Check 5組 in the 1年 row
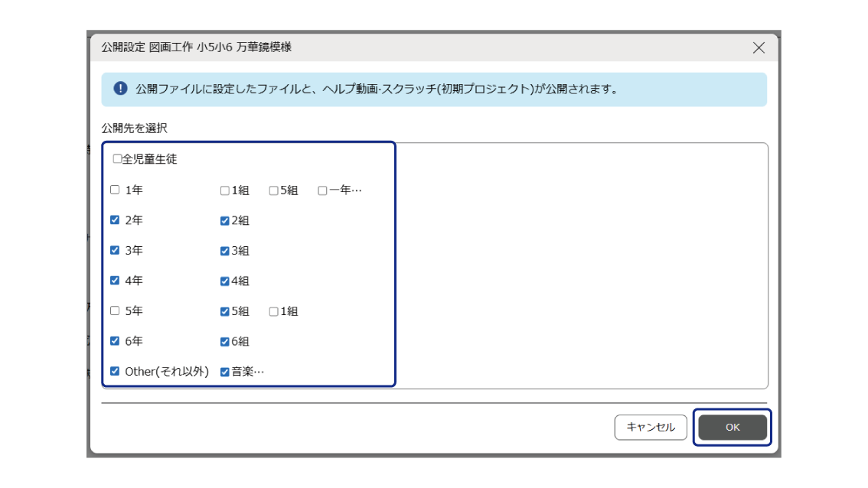Viewport: 868px width, 488px height. 273,190
